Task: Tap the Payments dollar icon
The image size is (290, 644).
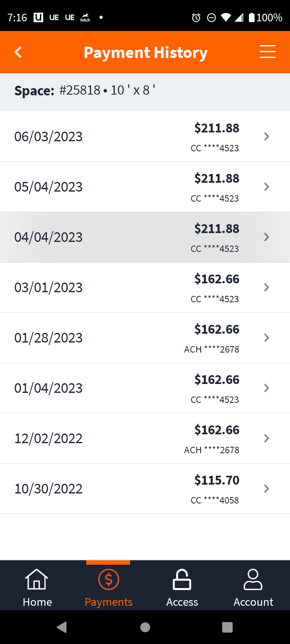Action: (108, 580)
